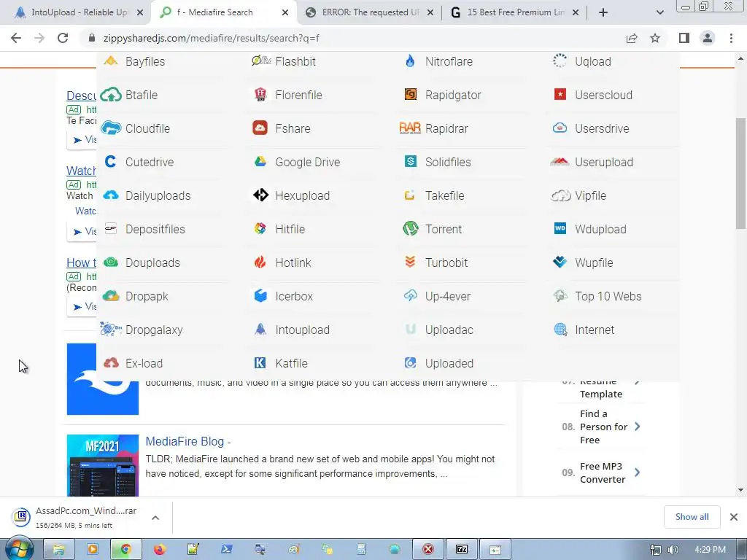This screenshot has width=747, height=560.
Task: Open the Hexupload icon
Action: [260, 195]
